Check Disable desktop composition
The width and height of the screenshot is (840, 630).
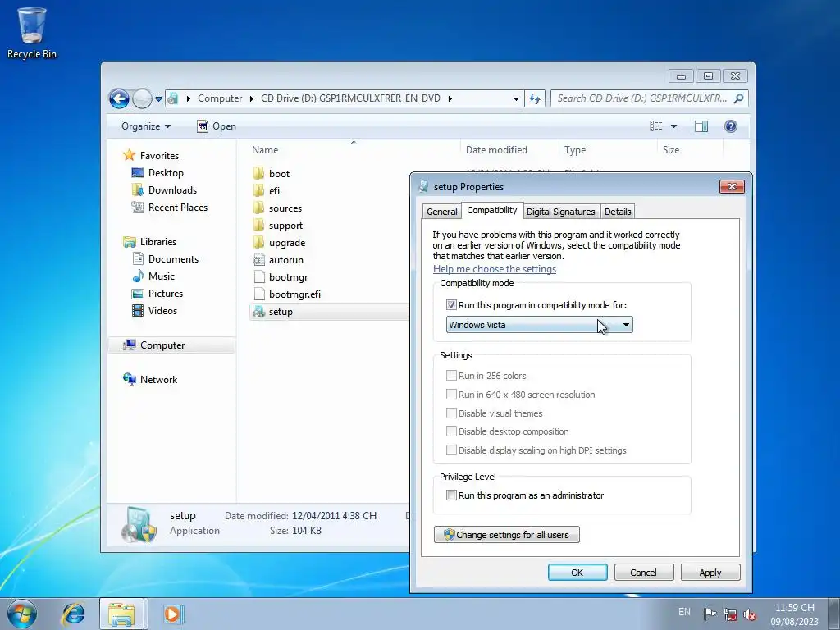click(x=451, y=431)
